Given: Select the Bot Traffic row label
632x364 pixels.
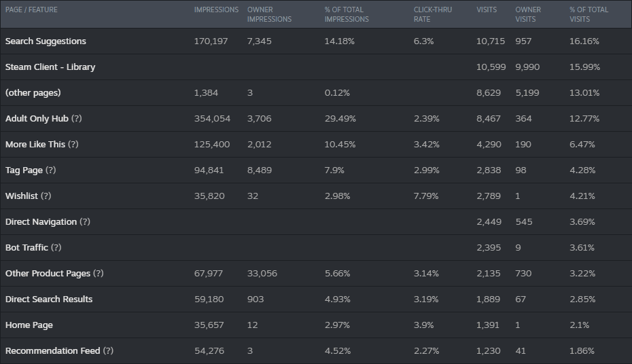Looking at the screenshot, I should point(27,247).
